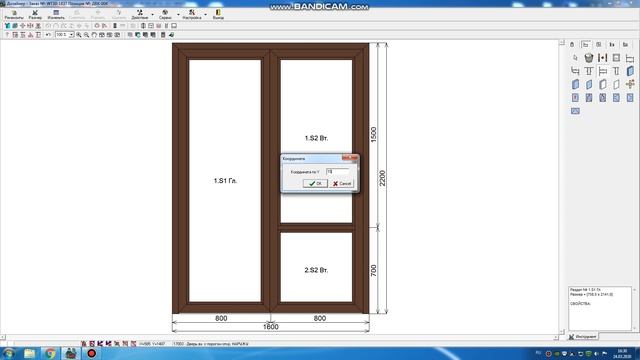Switch to the lock icon palette tab
Image resolution: width=640 pixels, height=360 pixels.
[572, 44]
